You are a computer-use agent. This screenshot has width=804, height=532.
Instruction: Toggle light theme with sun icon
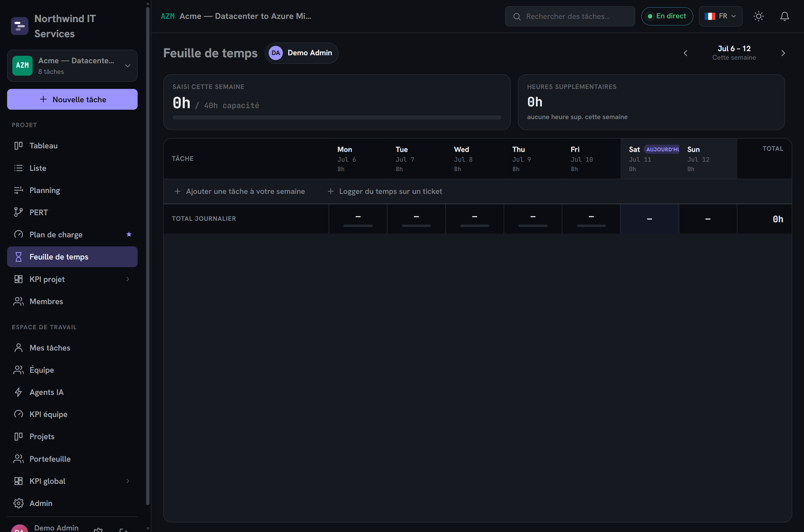(x=758, y=16)
